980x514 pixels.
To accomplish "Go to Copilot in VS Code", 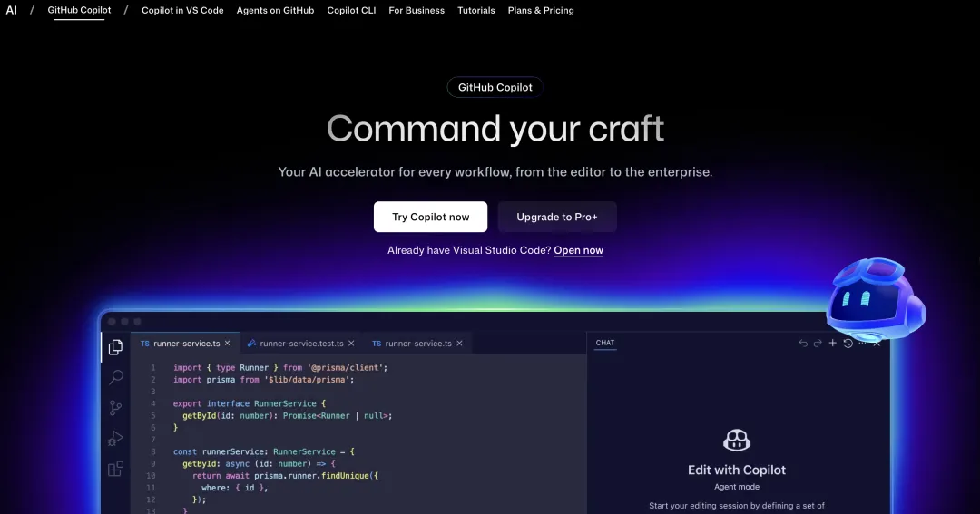I will (182, 11).
